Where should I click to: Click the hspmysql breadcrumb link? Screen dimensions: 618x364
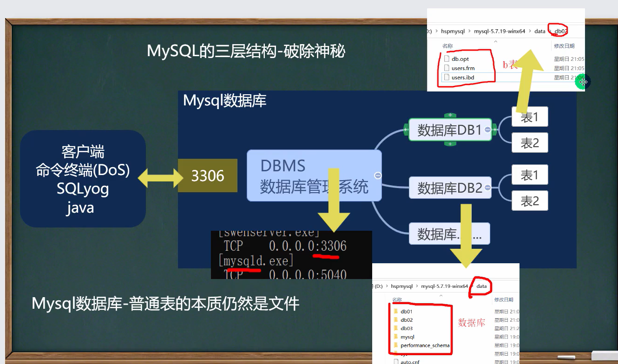pyautogui.click(x=453, y=32)
